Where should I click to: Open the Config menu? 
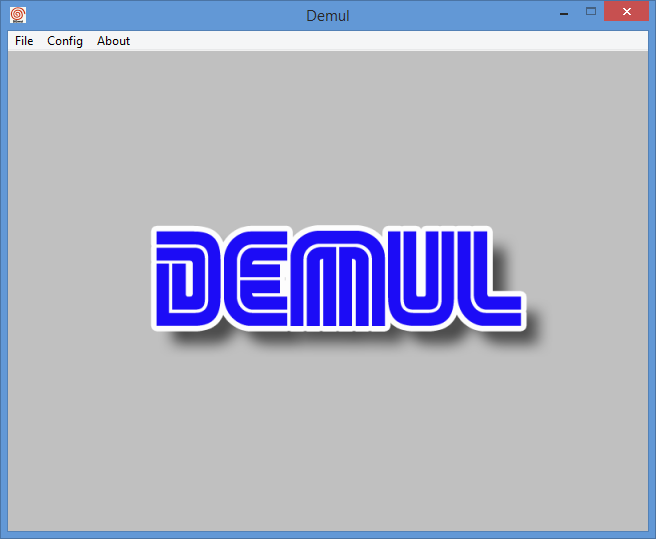click(x=65, y=41)
